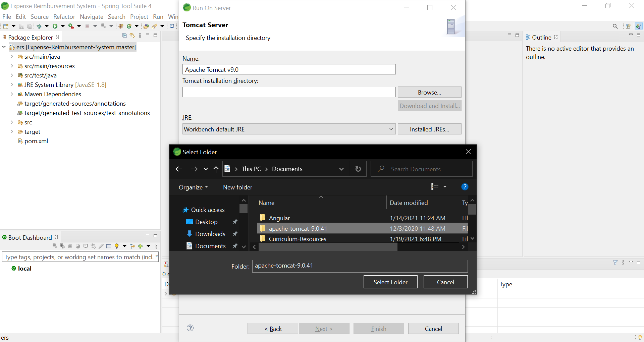Click the Save All icon in the main toolbar
Screen dimensions: 644x342
30,26
